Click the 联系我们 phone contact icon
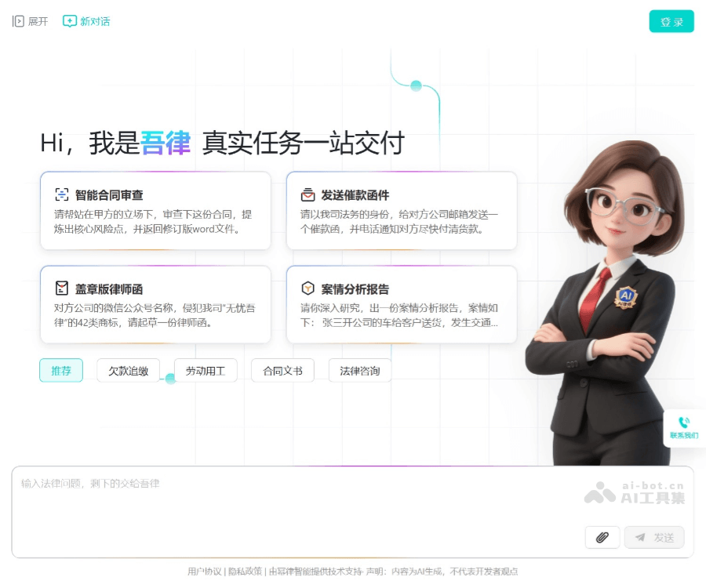 click(684, 423)
